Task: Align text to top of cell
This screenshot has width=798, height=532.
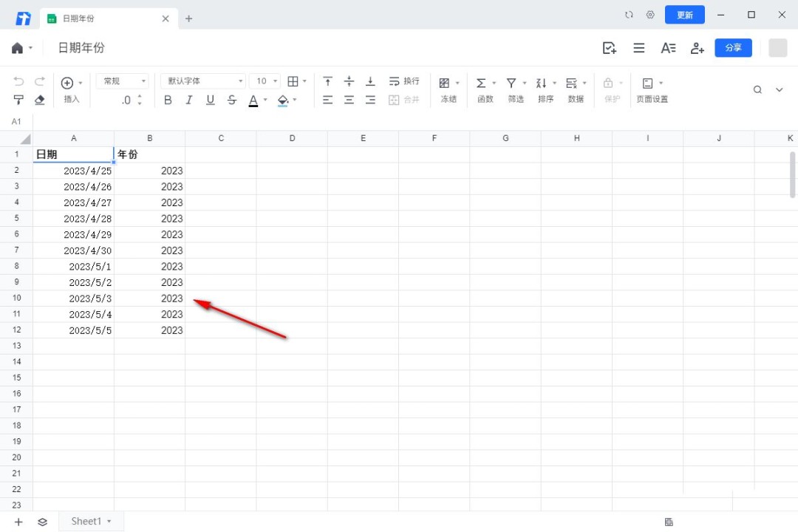Action: [327, 81]
